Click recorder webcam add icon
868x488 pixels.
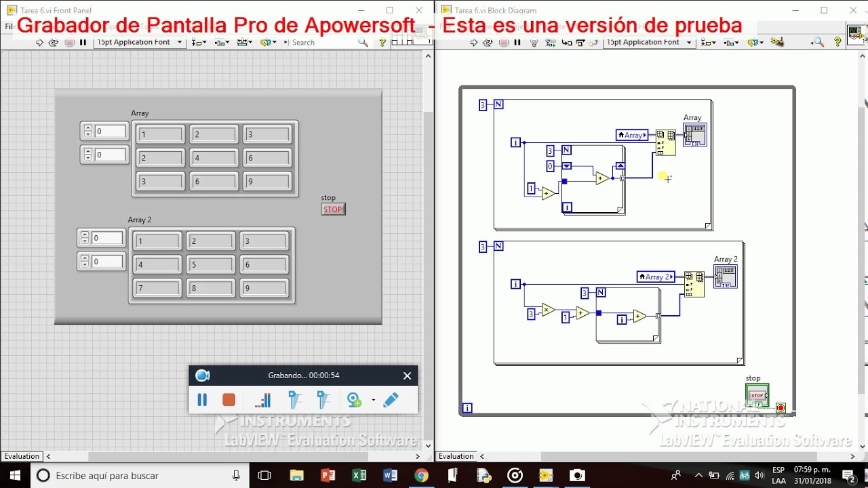[x=355, y=400]
